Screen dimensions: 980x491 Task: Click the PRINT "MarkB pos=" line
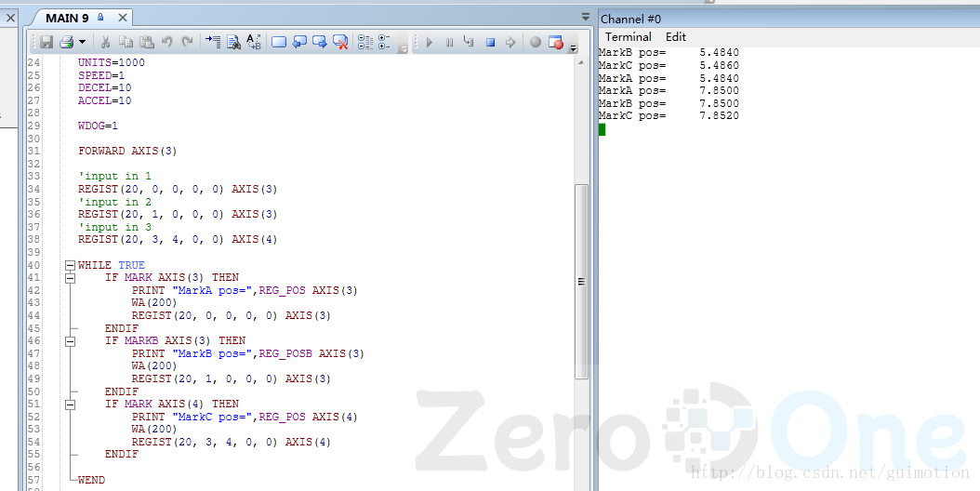click(x=247, y=353)
